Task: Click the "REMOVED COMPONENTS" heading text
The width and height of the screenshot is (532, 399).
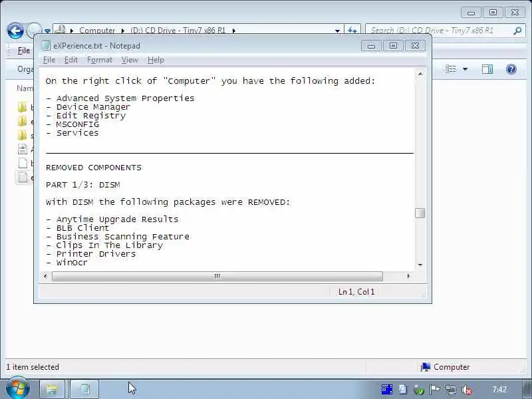Action: [x=94, y=168]
